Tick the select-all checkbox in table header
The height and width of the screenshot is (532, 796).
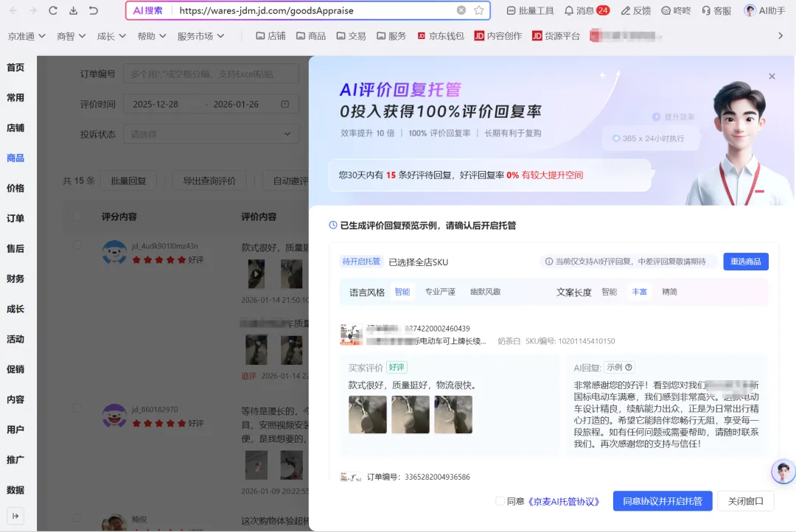[x=77, y=216]
